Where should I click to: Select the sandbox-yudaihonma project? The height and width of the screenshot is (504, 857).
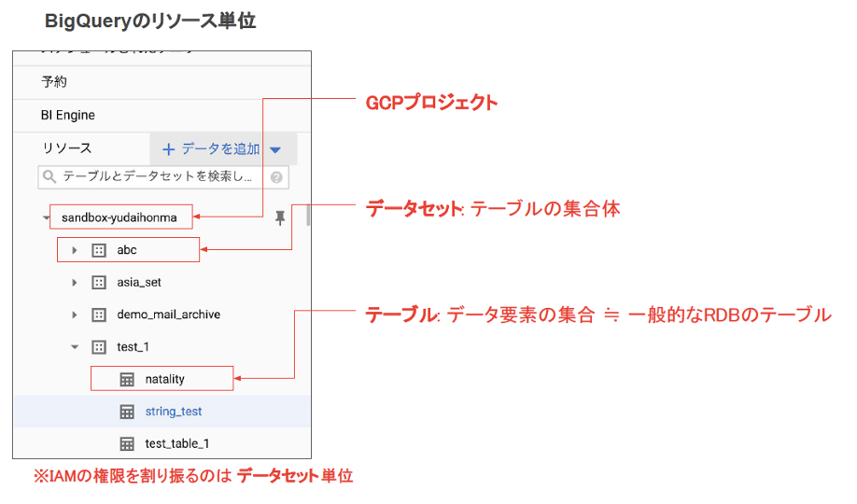pyautogui.click(x=119, y=217)
